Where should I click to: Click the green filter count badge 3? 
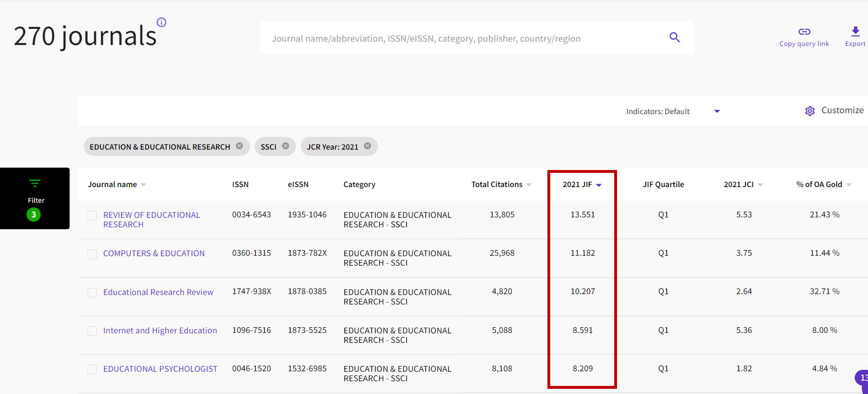pos(34,215)
